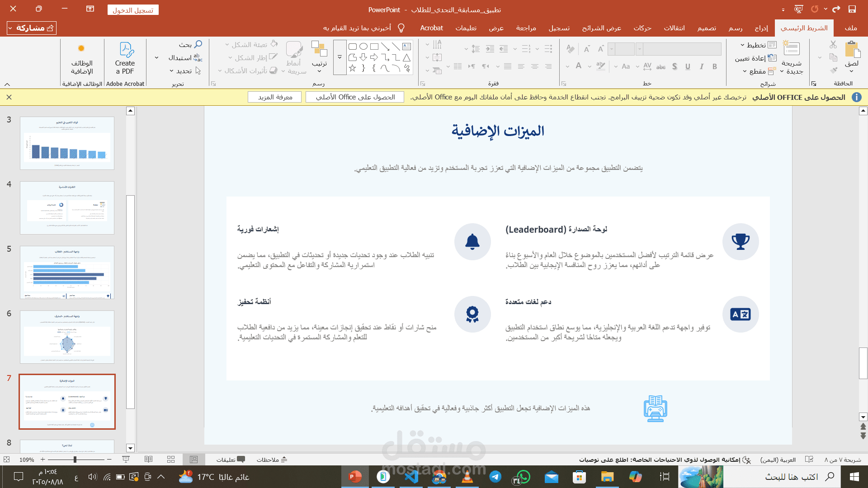The width and height of the screenshot is (868, 488).
Task: Toggle bulleted list formatting
Action: click(548, 49)
